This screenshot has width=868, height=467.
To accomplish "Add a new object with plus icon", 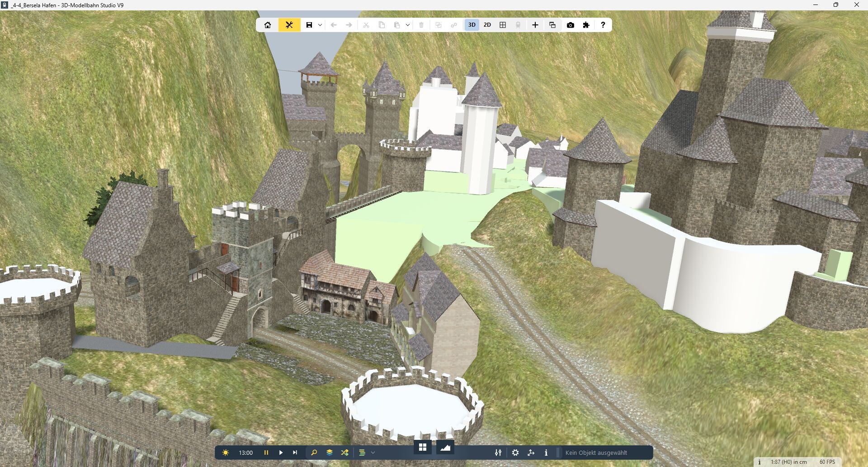I will 535,25.
